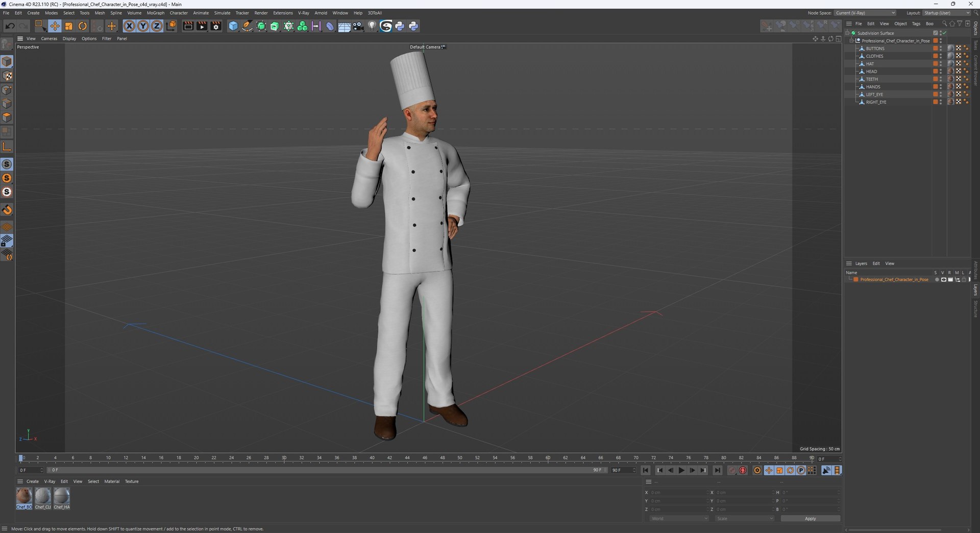Collapse the Professional_Chef_Character_in_Pose null hierarchy

click(851, 41)
